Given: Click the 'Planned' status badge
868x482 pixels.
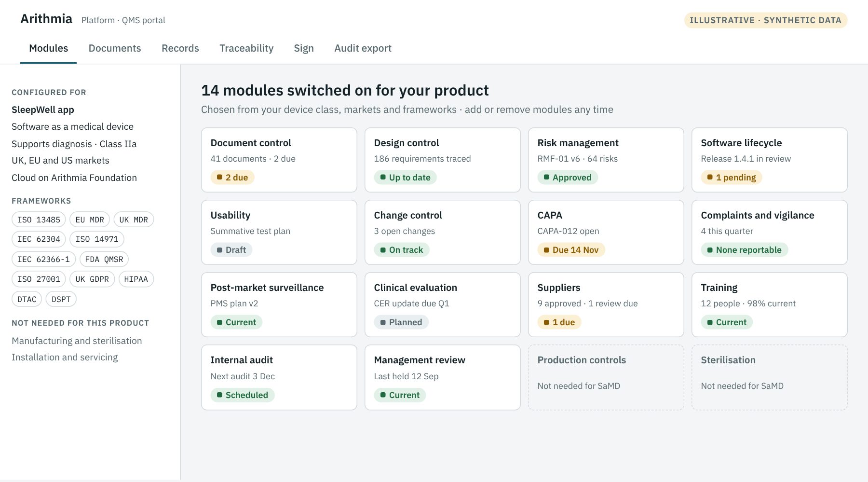Looking at the screenshot, I should click(x=401, y=322).
